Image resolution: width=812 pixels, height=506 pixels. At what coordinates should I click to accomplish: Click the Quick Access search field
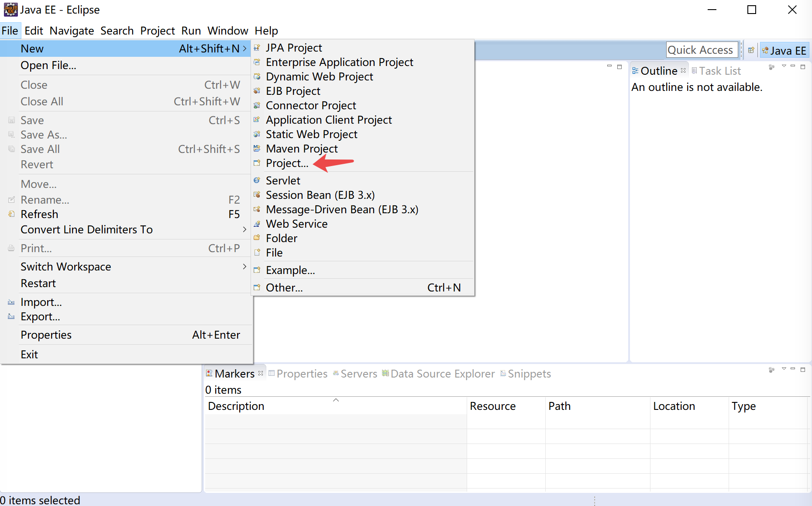(702, 49)
